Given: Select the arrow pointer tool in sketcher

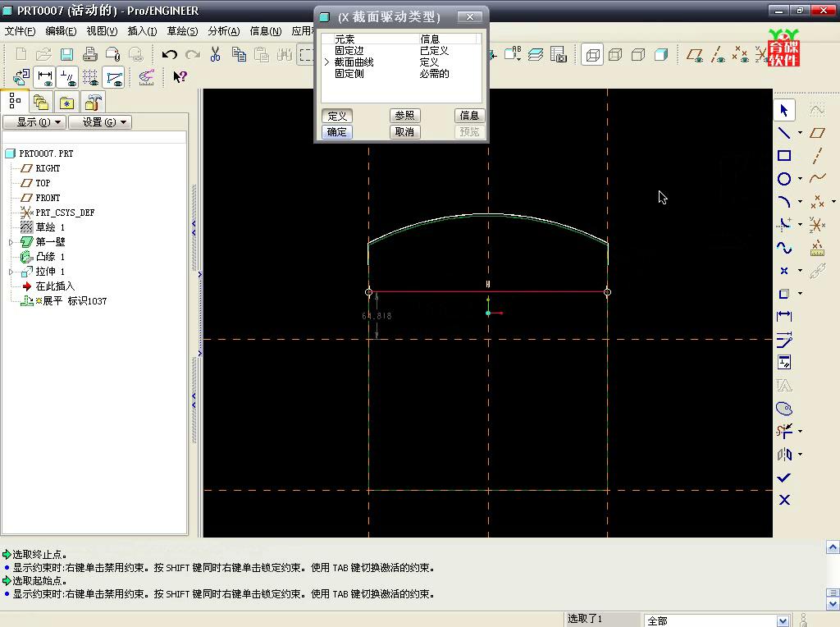Looking at the screenshot, I should click(x=784, y=111).
